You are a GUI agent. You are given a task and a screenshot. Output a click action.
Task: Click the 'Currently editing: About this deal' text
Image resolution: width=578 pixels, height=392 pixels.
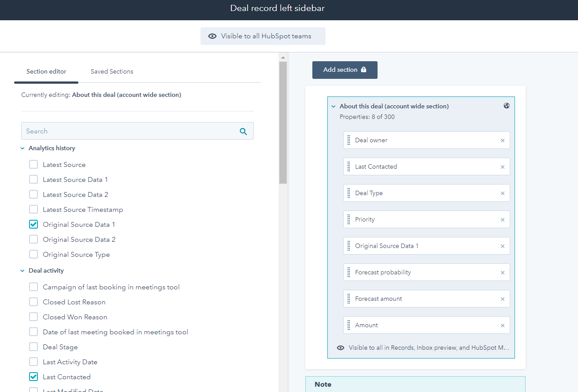(x=101, y=95)
